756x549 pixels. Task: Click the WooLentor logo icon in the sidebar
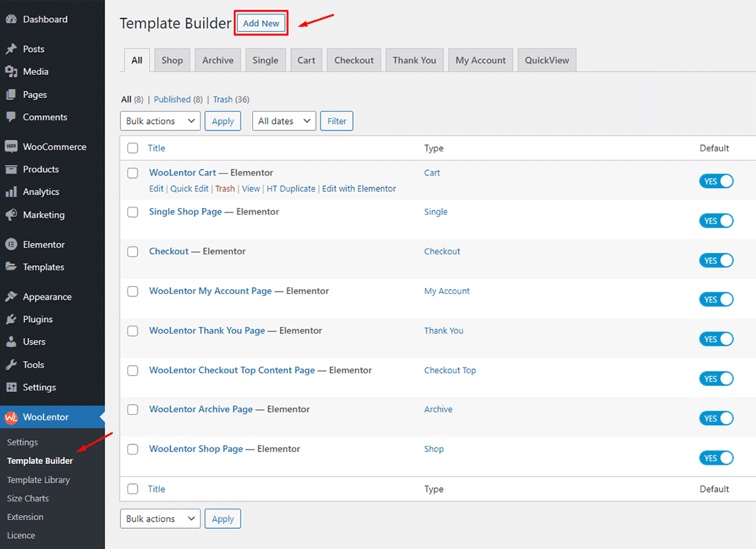[x=12, y=416]
